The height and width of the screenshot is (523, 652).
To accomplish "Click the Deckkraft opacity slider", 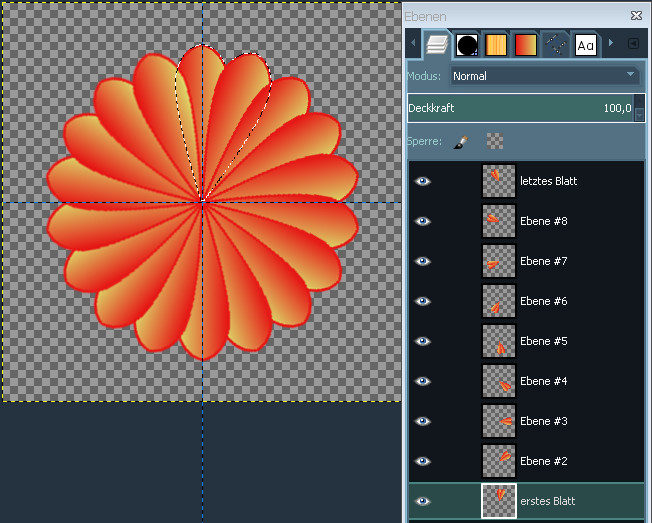I will pyautogui.click(x=520, y=108).
